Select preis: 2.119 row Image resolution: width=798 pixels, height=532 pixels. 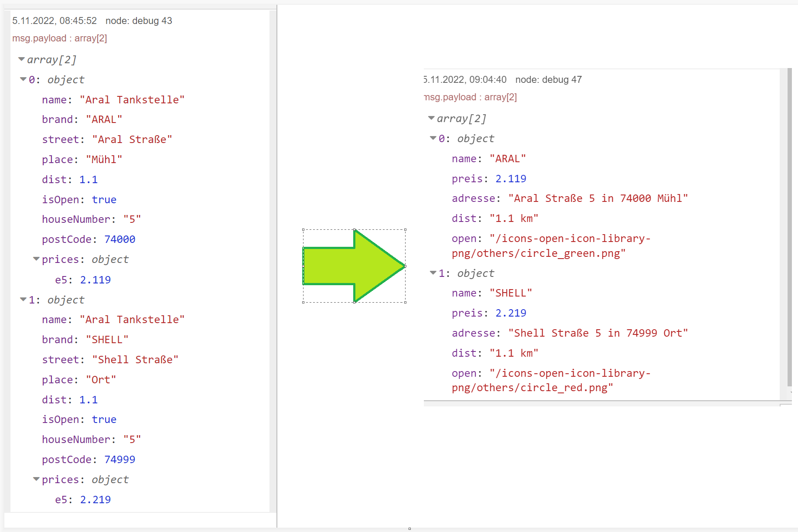click(489, 179)
